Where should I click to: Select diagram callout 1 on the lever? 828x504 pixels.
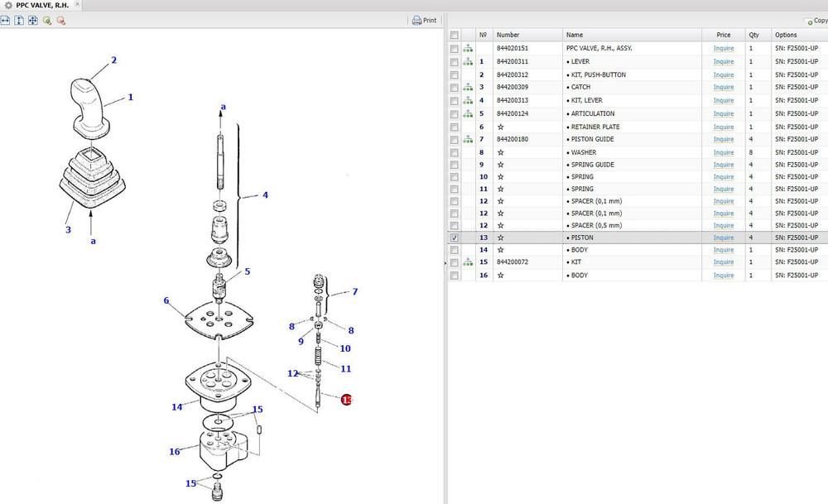click(131, 97)
